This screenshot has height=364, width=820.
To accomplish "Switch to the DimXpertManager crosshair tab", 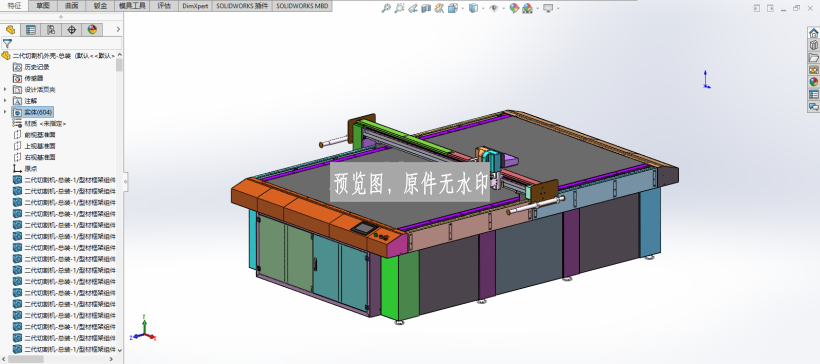I will coord(72,30).
